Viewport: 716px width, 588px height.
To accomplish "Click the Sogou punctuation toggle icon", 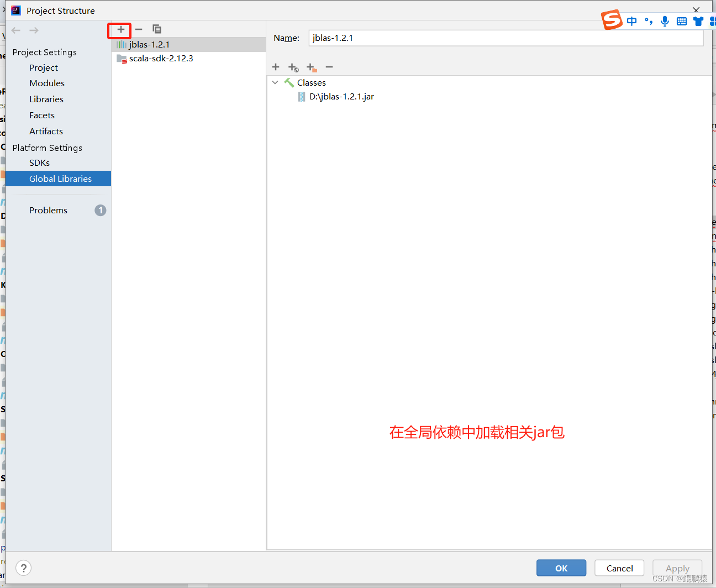I will (648, 21).
